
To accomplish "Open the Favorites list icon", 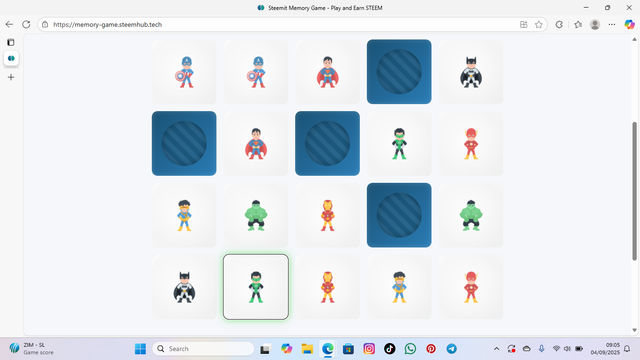I will point(578,24).
